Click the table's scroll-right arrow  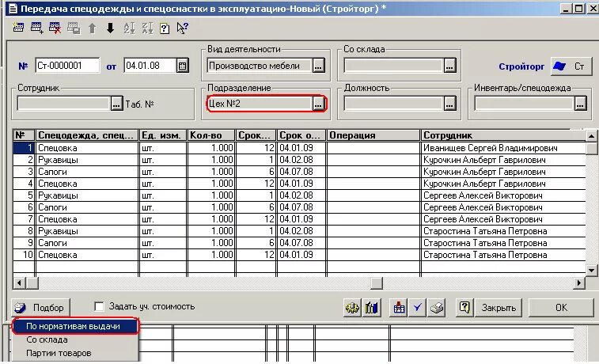579,283
